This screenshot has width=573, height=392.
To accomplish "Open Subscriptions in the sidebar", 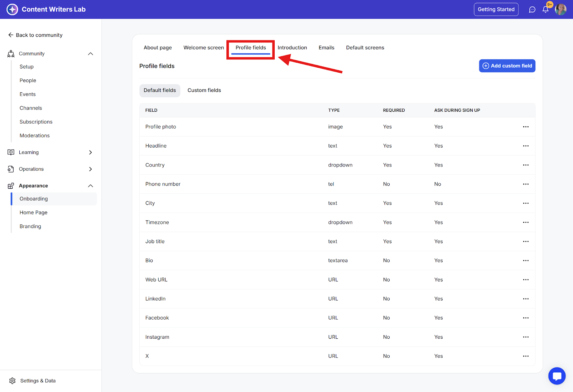I will coord(36,122).
